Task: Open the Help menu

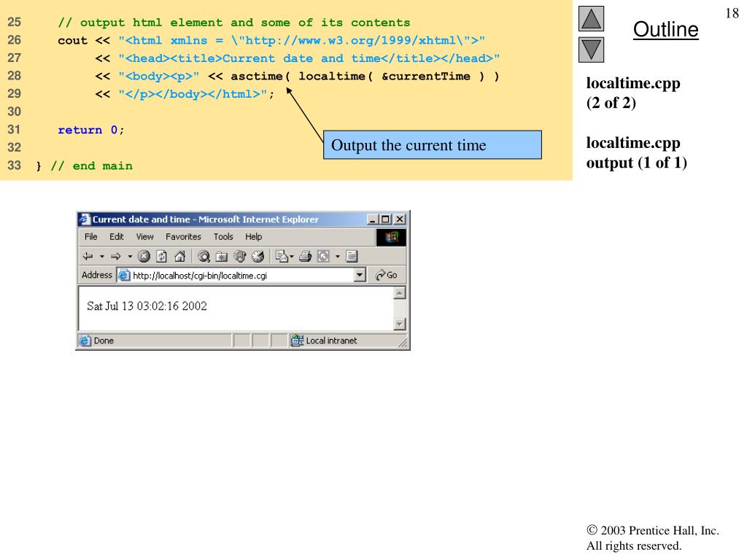Action: point(253,237)
